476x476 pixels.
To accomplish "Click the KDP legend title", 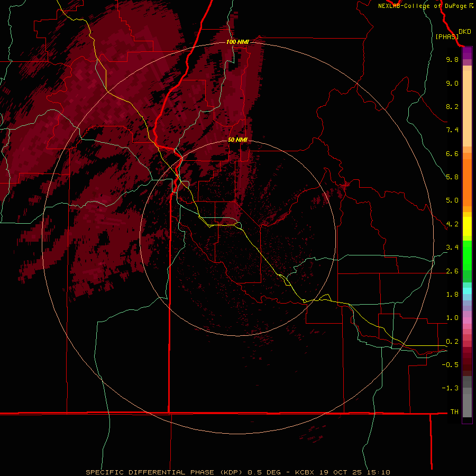I will pos(464,32).
